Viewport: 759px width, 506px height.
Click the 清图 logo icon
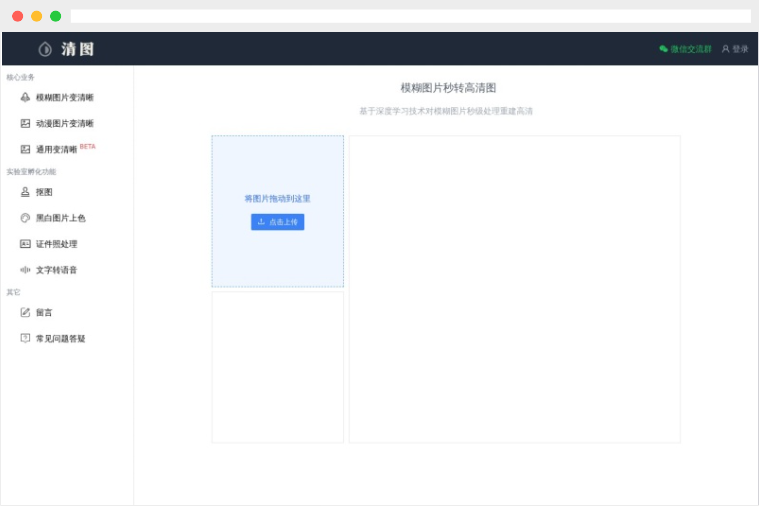click(45, 49)
